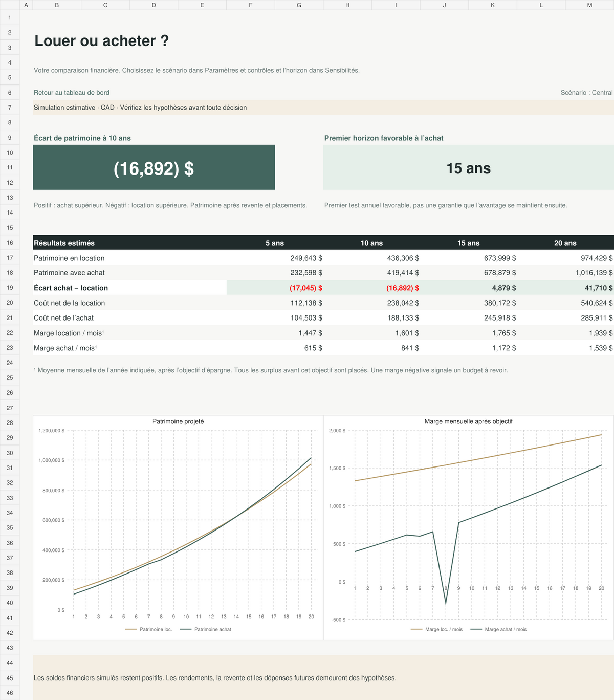The width and height of the screenshot is (614, 700).
Task: Click the 'Résultats estimés' table header
Action: pyautogui.click(x=64, y=243)
